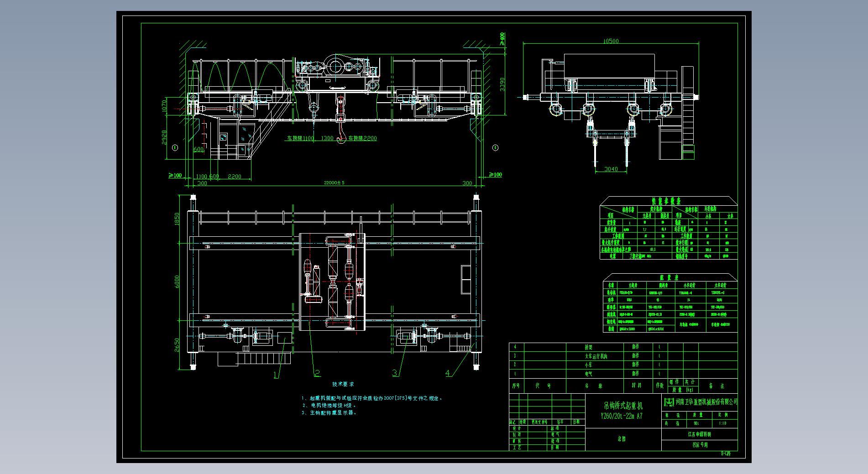Click the 10500 dimension above the side view
Viewport: 868px width, 474px height.
click(x=611, y=41)
